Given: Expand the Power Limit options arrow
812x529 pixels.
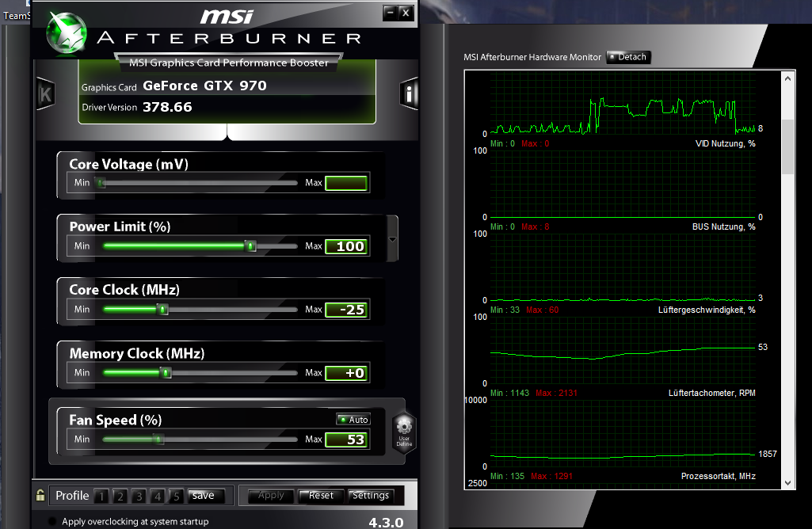Looking at the screenshot, I should (392, 239).
